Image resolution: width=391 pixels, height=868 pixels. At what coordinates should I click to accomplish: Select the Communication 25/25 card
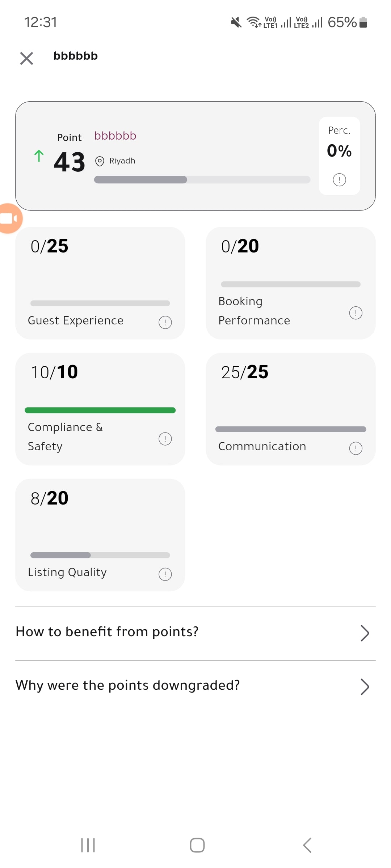click(291, 409)
